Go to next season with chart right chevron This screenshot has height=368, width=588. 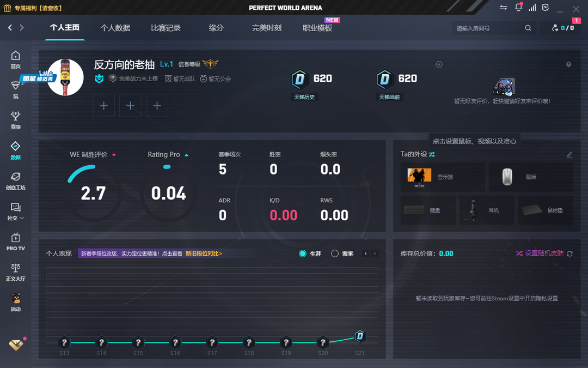(374, 254)
